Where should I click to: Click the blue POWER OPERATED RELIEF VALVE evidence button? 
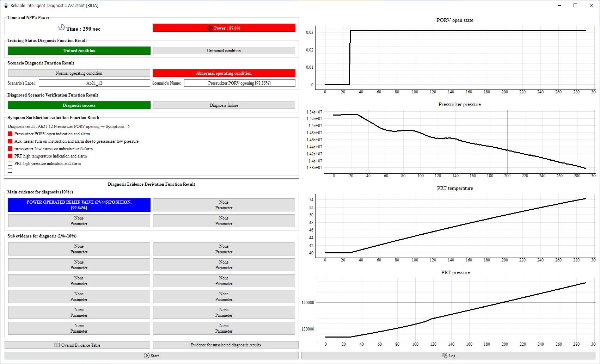tap(79, 205)
